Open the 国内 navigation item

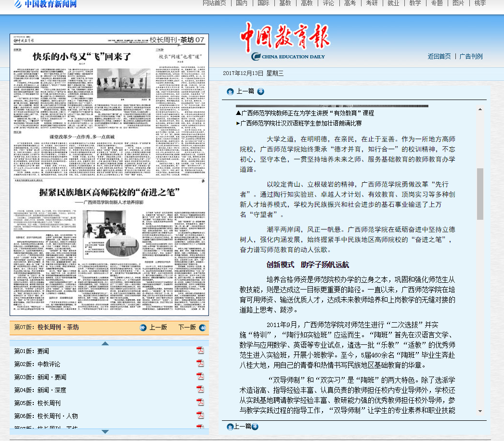coord(242,3)
